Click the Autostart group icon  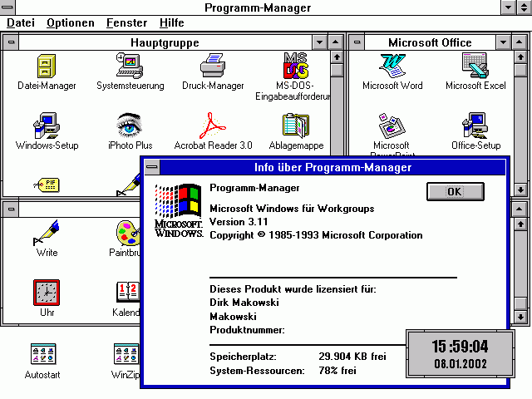(42, 355)
